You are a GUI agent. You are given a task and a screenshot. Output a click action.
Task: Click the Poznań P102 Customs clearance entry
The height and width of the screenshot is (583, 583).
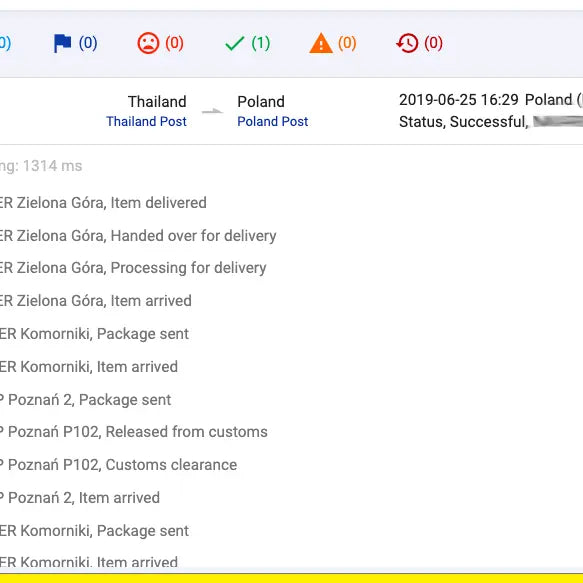[x=118, y=465]
